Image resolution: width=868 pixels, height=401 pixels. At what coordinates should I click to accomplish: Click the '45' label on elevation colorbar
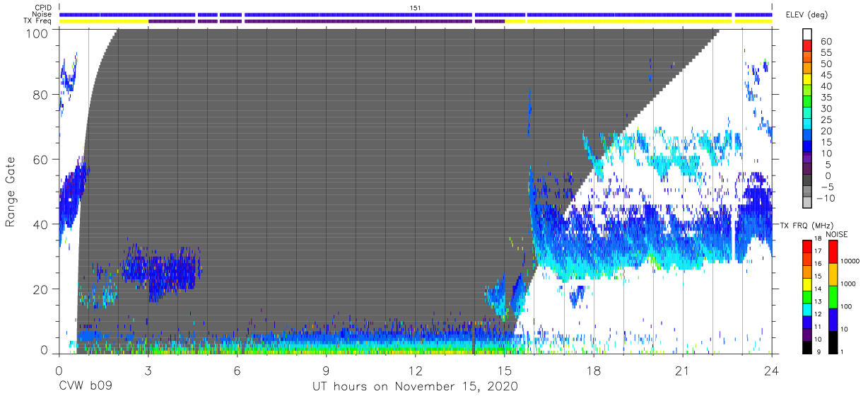(x=826, y=74)
